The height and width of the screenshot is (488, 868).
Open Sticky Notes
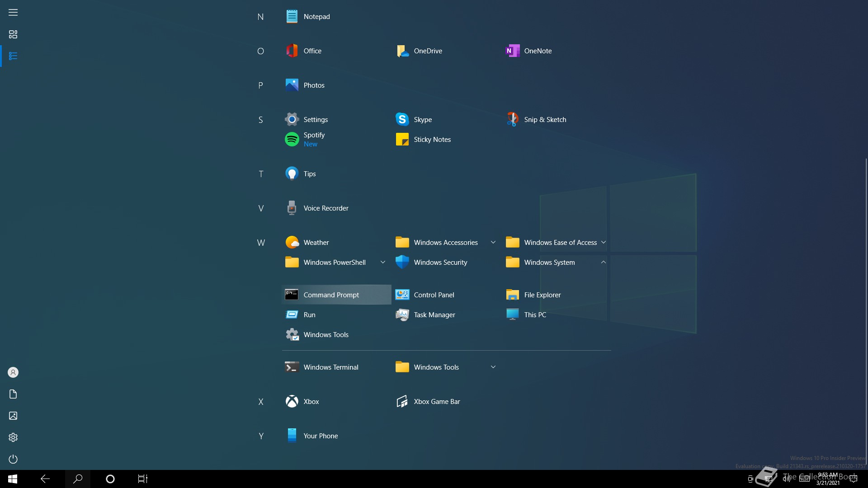coord(447,140)
